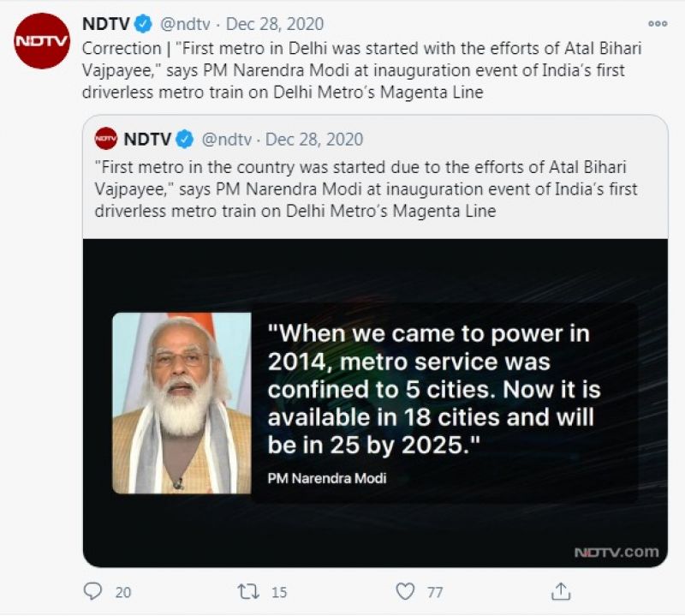Open the main tweet's Dec 28, 2020 timestamp

275,24
